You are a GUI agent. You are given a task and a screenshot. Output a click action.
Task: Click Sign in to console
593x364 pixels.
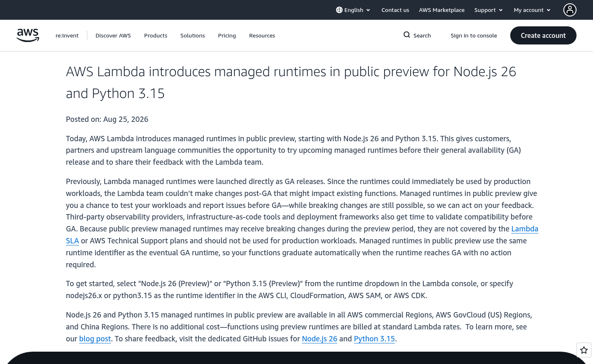pyautogui.click(x=474, y=35)
